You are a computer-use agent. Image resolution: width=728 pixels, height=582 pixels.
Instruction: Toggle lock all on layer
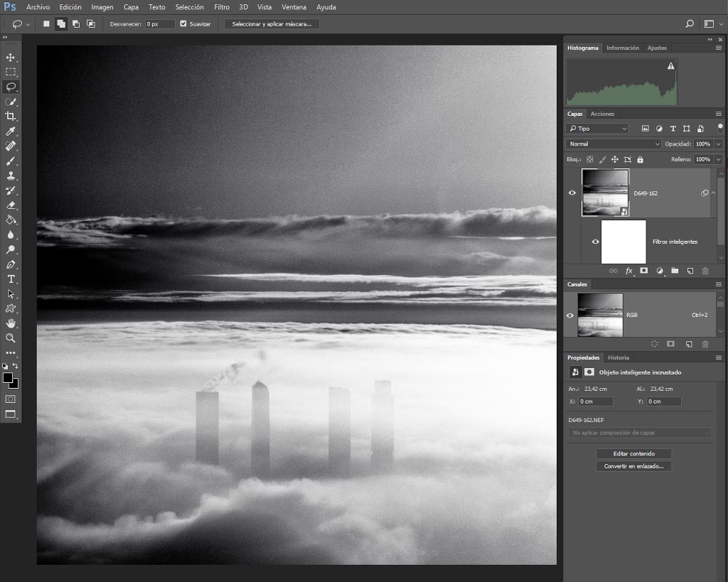[641, 160]
